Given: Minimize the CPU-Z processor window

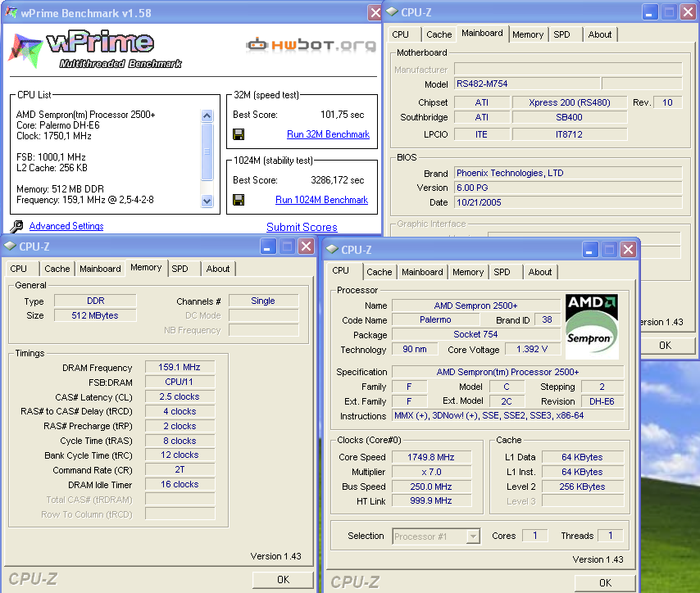Looking at the screenshot, I should 589,250.
